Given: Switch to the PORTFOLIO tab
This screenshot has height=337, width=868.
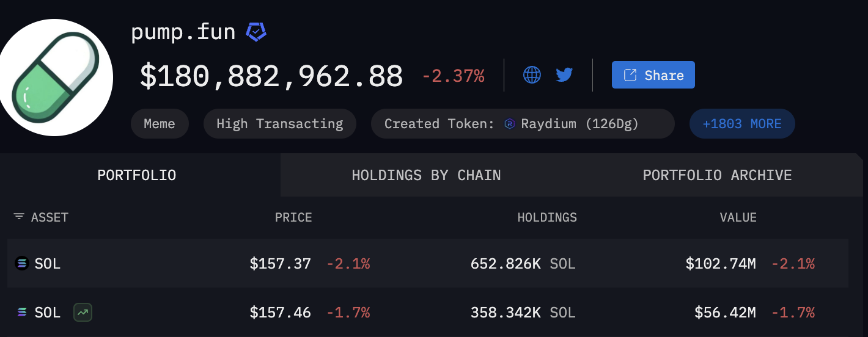Looking at the screenshot, I should (x=137, y=175).
